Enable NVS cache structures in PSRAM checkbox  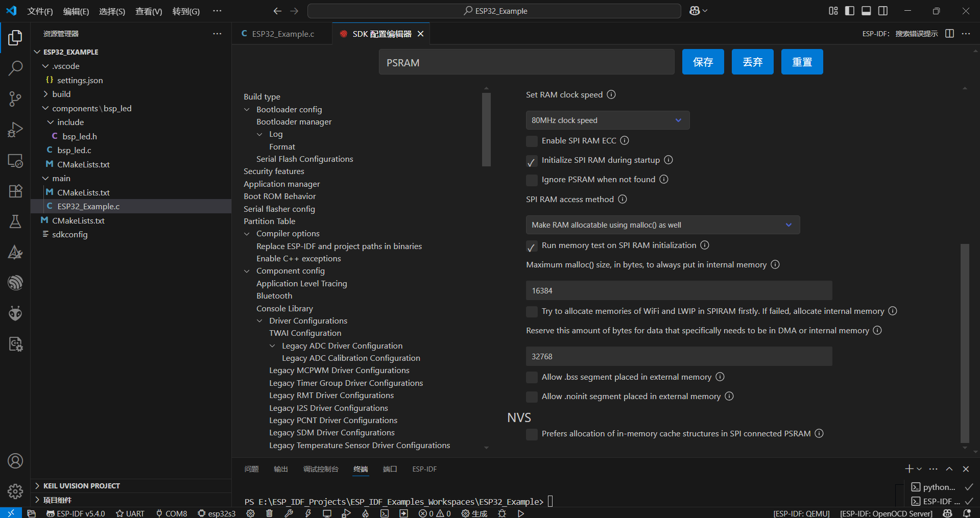pyautogui.click(x=532, y=434)
